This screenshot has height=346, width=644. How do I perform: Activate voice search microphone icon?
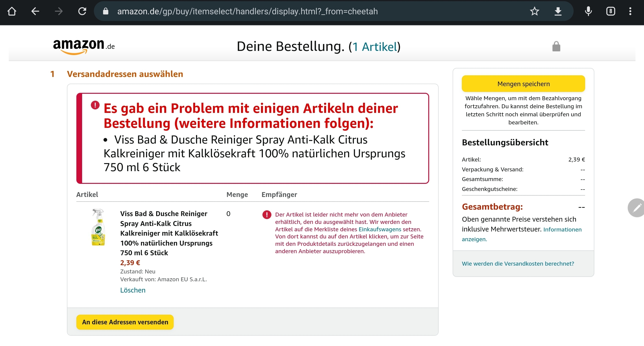coord(589,11)
